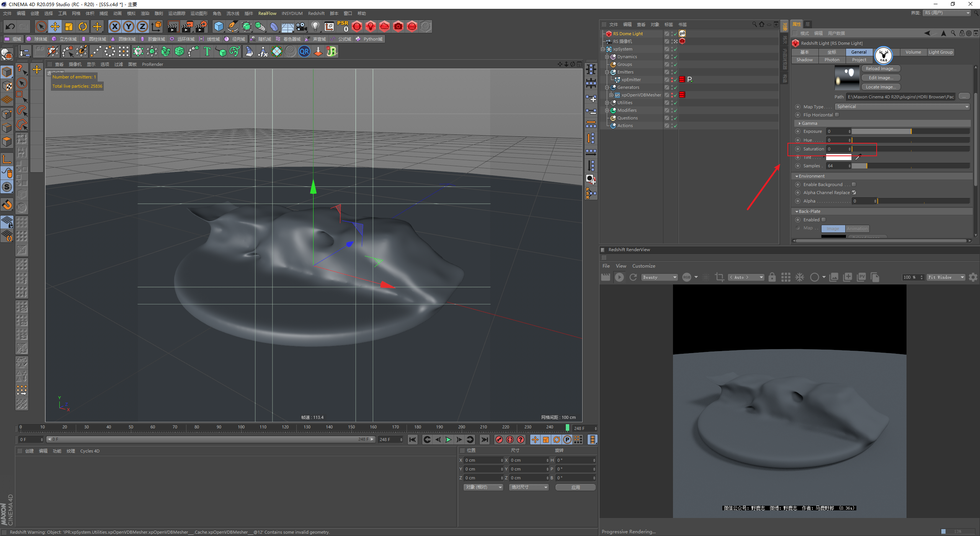Click the Render to Picture Viewer clapperboard
This screenshot has height=536, width=980.
click(187, 26)
